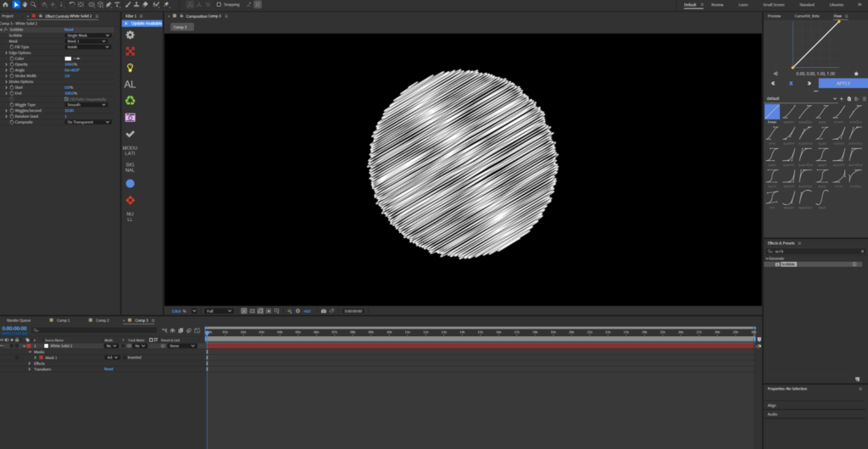Toggle lock box for Mask 1

point(17,358)
